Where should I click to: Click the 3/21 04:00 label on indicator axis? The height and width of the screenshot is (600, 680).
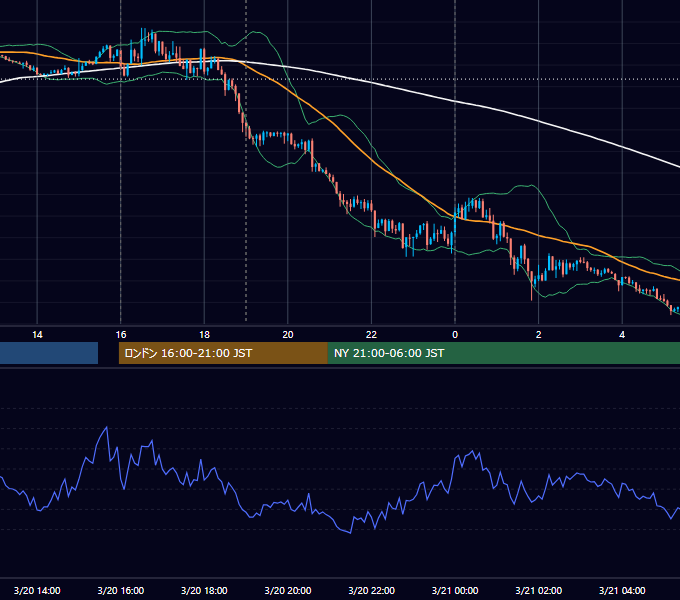tap(622, 590)
